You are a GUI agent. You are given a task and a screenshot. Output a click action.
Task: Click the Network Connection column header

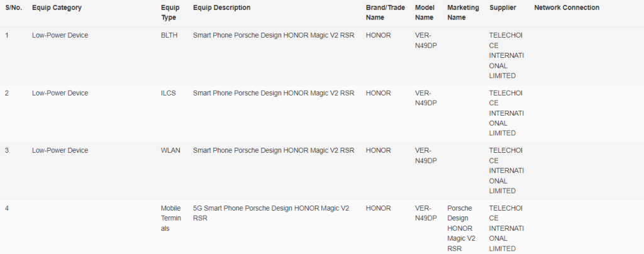(x=567, y=8)
